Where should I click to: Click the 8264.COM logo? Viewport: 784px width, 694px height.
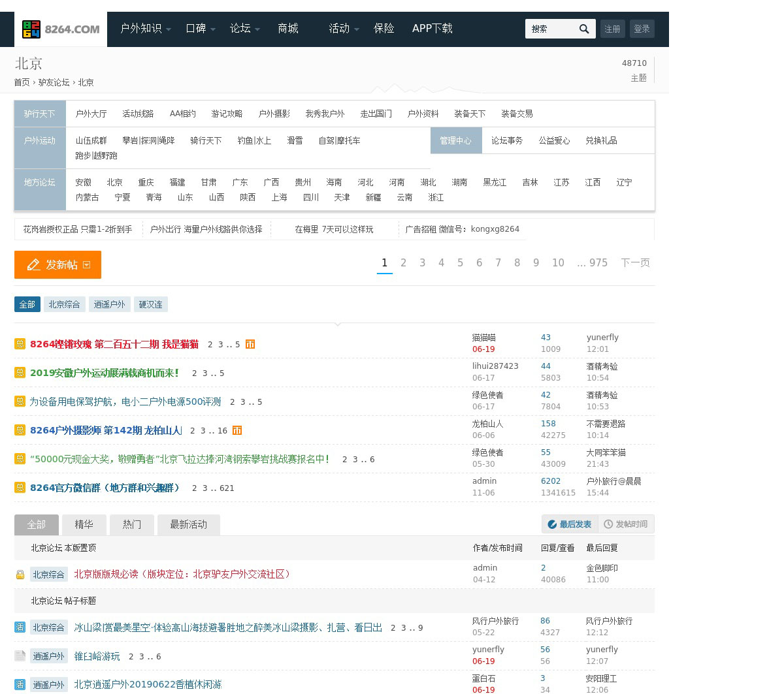point(61,29)
